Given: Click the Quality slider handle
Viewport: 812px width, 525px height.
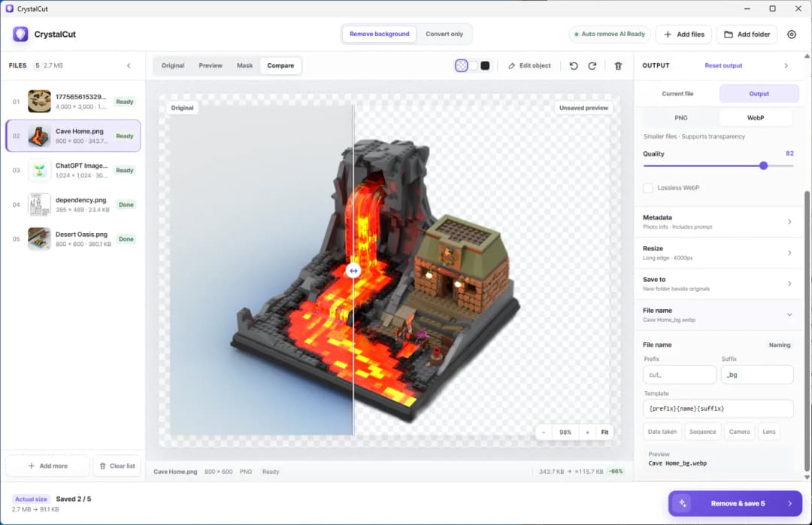Looking at the screenshot, I should click(763, 165).
